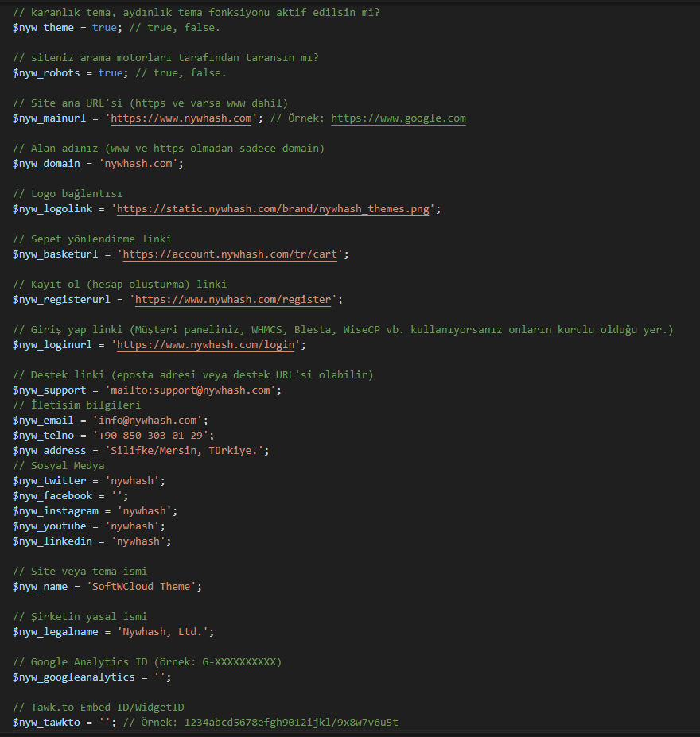
Task: Click the $nyw_tawkto variable name
Action: coord(46,723)
